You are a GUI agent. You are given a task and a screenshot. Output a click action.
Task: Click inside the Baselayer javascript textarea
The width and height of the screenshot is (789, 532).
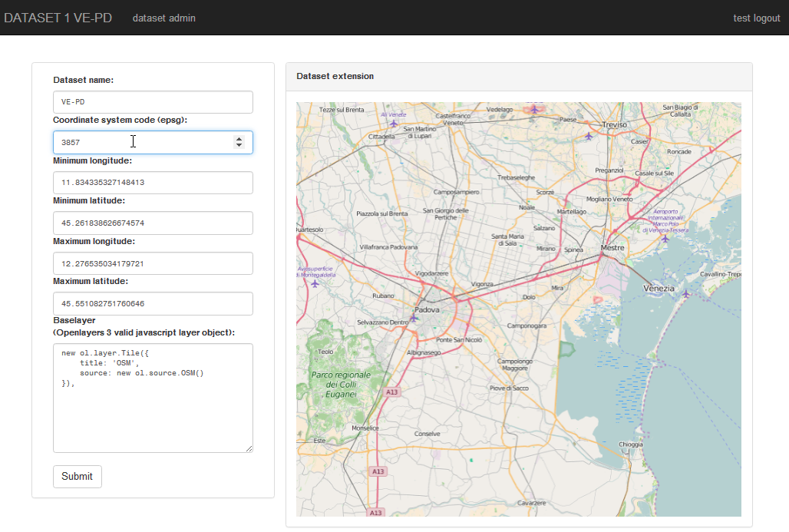(x=153, y=398)
